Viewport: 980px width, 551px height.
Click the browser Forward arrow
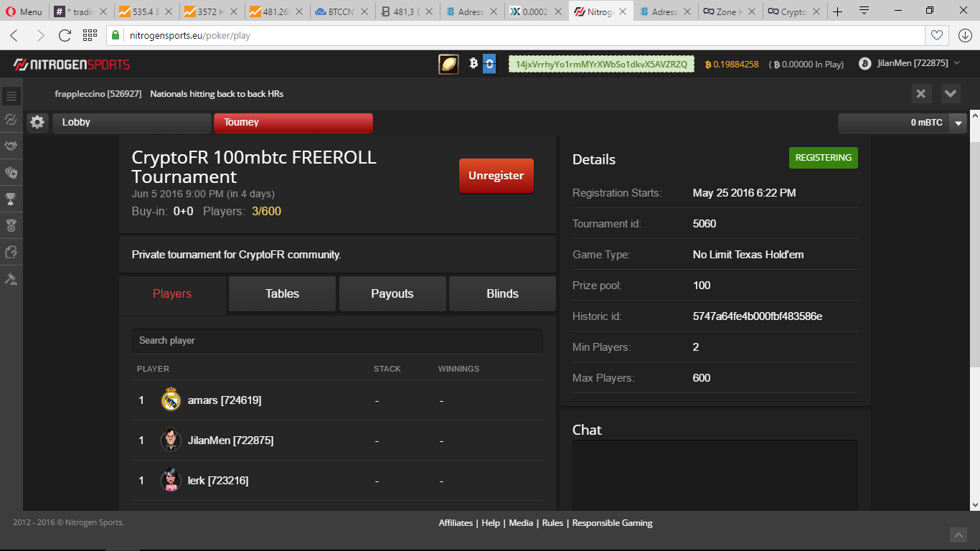pos(39,35)
